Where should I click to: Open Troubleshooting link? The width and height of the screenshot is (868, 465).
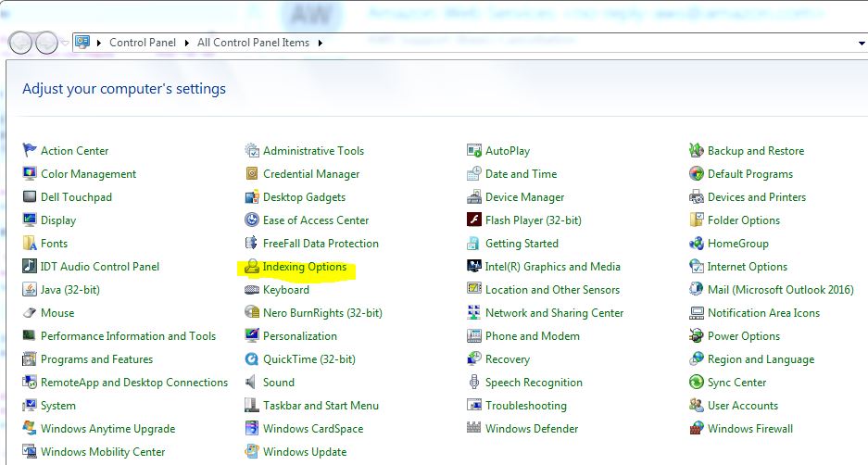(526, 406)
